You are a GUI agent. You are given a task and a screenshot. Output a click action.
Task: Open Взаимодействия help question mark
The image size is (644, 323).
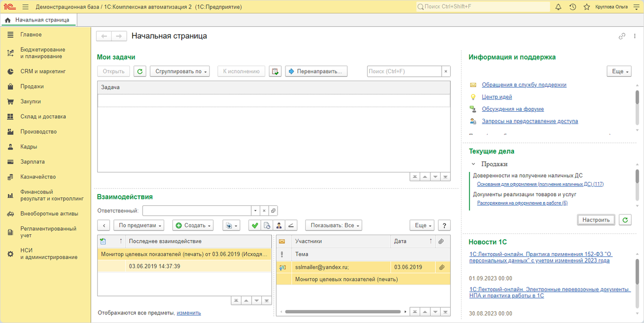coord(444,226)
